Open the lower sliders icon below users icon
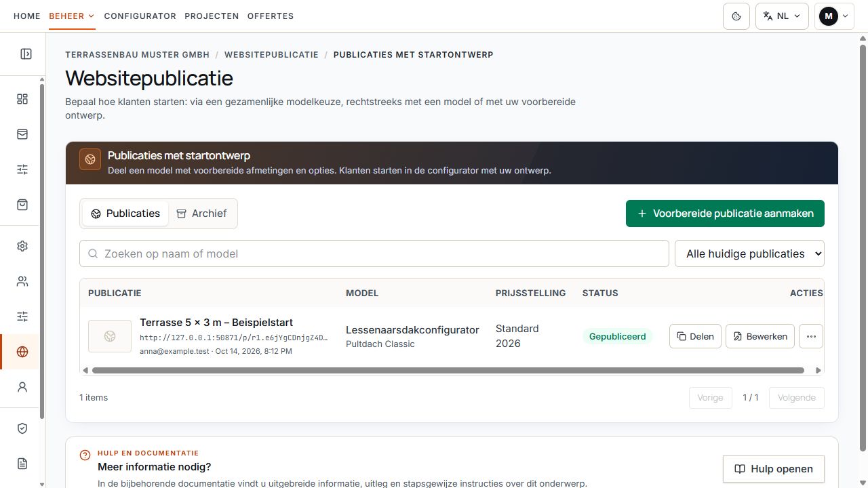The width and height of the screenshot is (868, 488). tap(22, 317)
